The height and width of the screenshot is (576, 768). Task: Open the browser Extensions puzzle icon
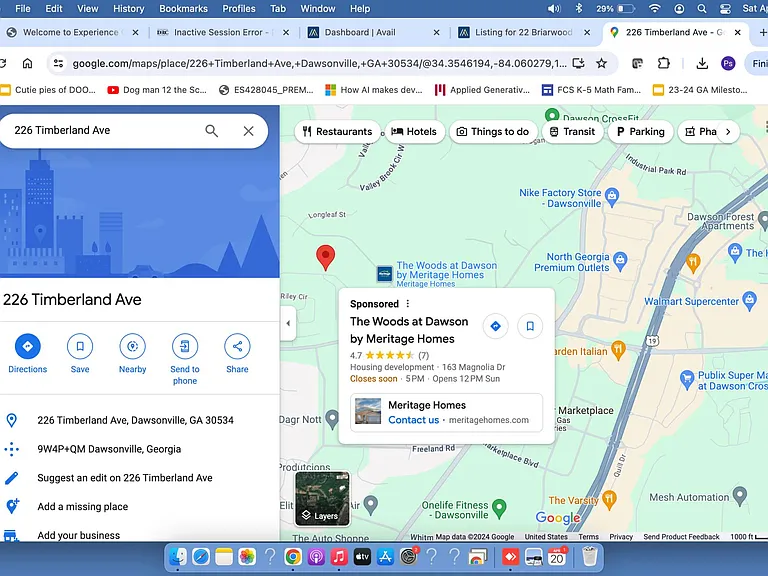point(663,63)
